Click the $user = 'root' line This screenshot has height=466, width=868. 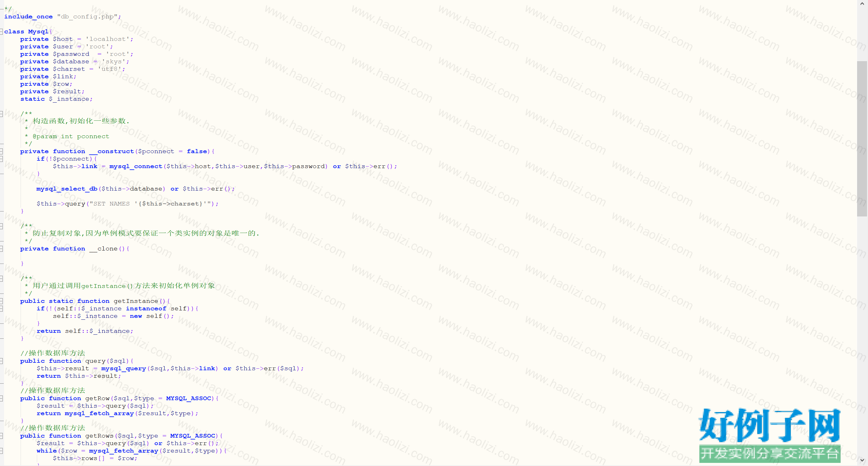pos(67,46)
